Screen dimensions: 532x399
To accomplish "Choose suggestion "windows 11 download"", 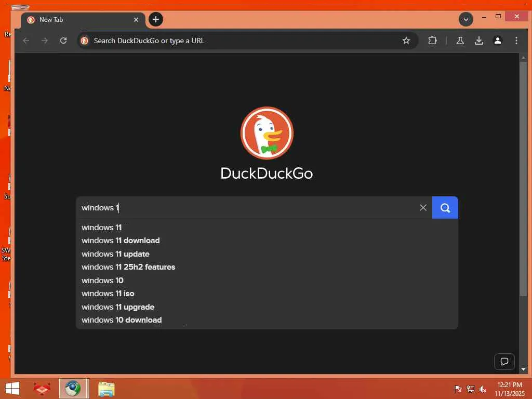I will [x=267, y=241].
